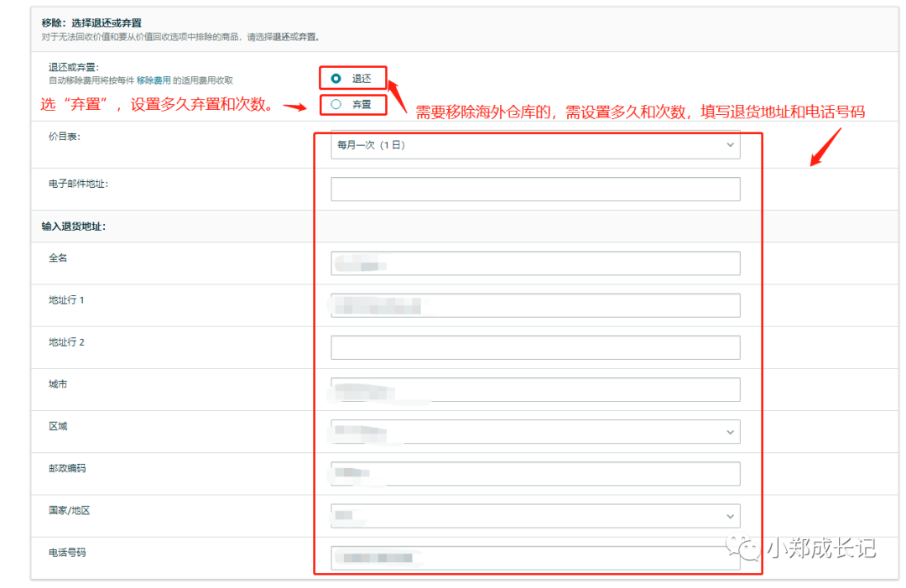Click the 城市 input field
906x588 pixels.
[x=535, y=389]
